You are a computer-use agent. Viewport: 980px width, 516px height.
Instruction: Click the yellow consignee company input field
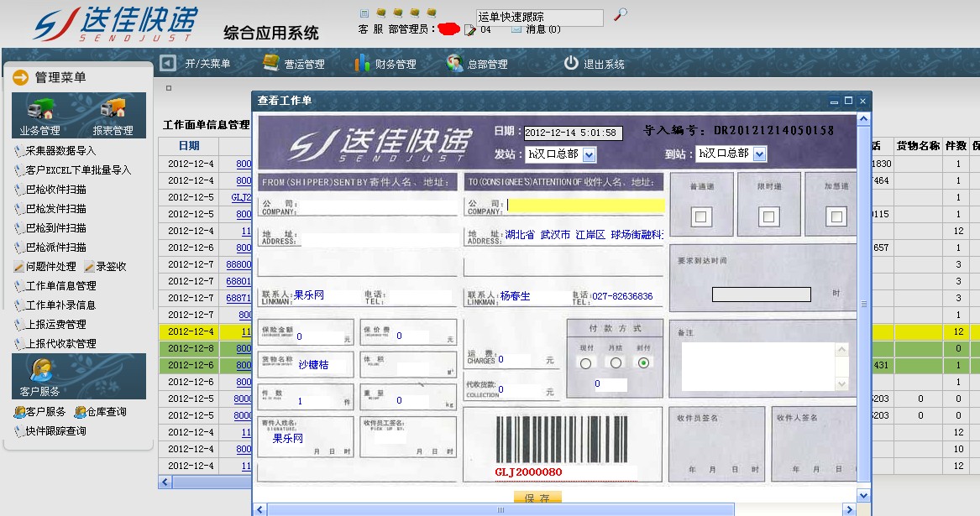pos(585,205)
